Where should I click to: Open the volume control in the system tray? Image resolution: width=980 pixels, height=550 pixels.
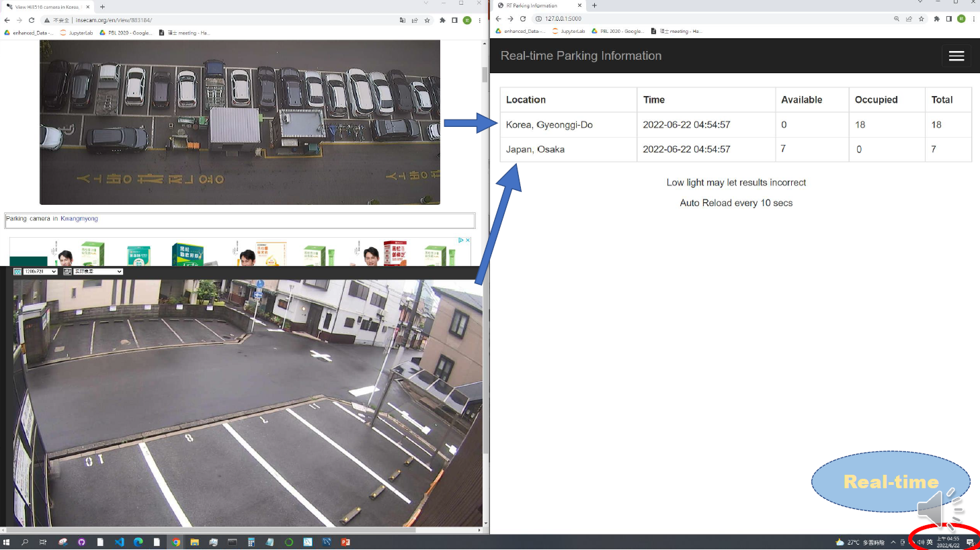click(x=920, y=542)
